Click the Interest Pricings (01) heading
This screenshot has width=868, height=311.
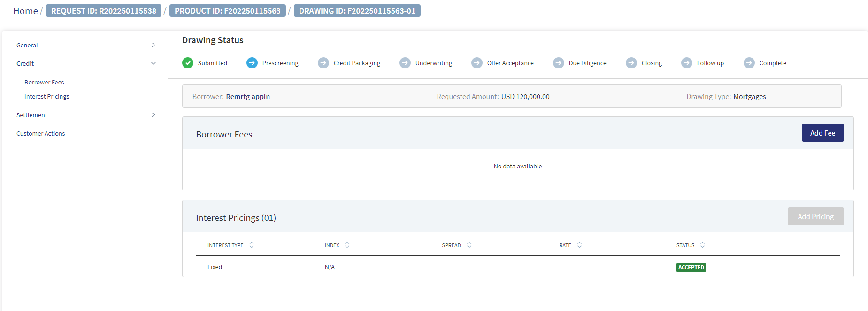pos(236,218)
